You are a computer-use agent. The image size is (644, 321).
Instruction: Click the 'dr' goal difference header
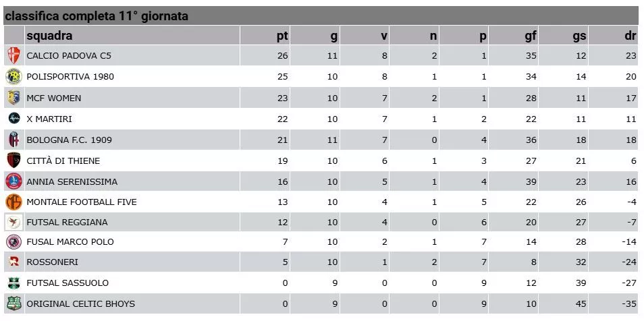click(x=630, y=36)
